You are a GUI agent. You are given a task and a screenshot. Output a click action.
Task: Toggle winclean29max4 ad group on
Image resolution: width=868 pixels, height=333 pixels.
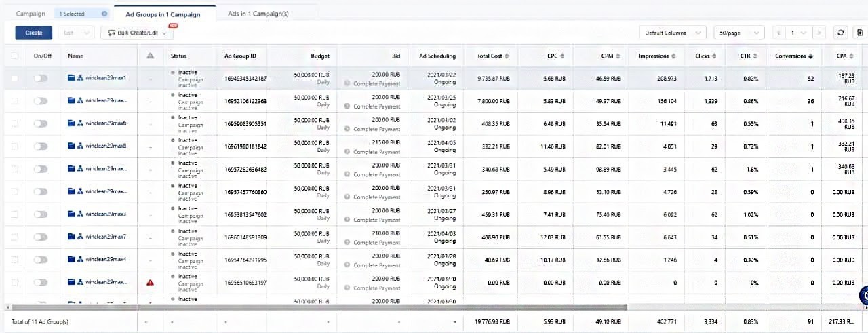[x=41, y=259]
